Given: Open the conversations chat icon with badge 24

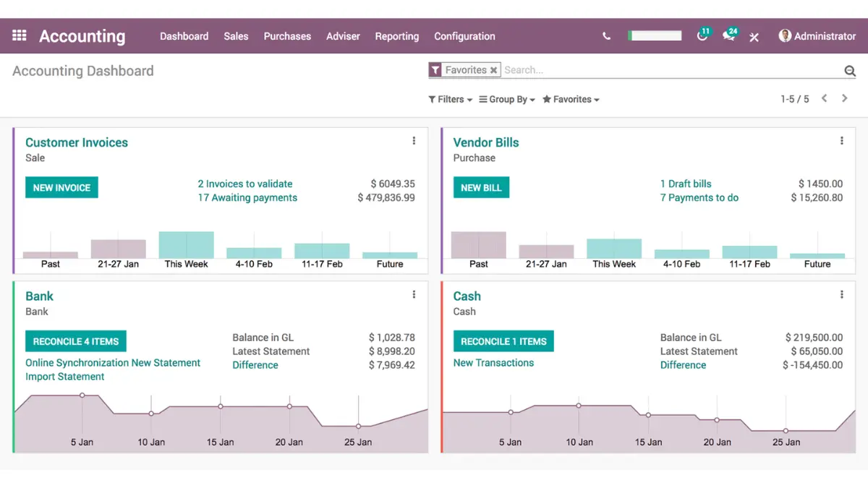Looking at the screenshot, I should tap(729, 36).
